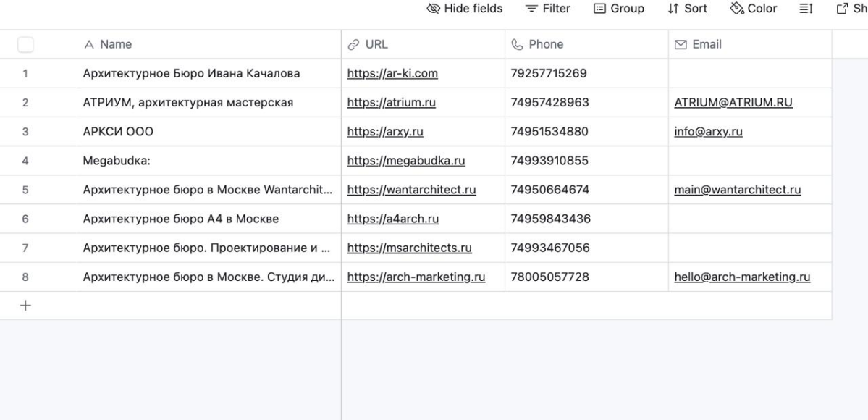Image resolution: width=868 pixels, height=420 pixels.
Task: Select name cell Архитектурное бюро А4 в Москве
Action: click(210, 219)
